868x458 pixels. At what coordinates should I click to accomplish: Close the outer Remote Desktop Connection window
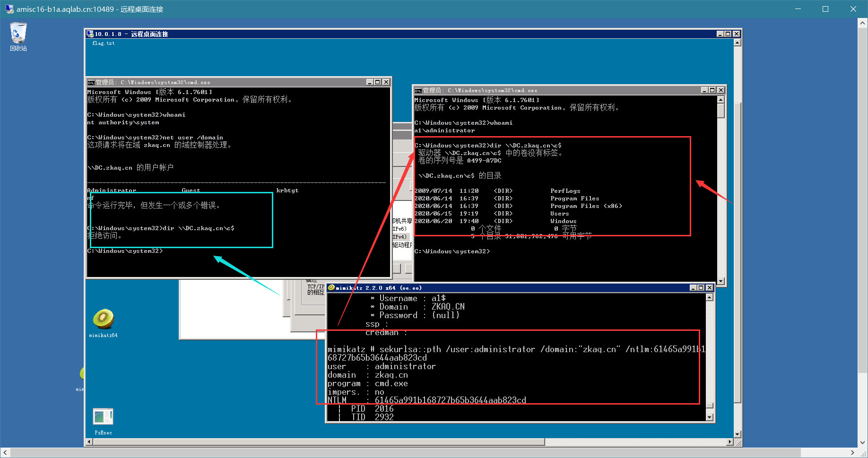(x=853, y=9)
